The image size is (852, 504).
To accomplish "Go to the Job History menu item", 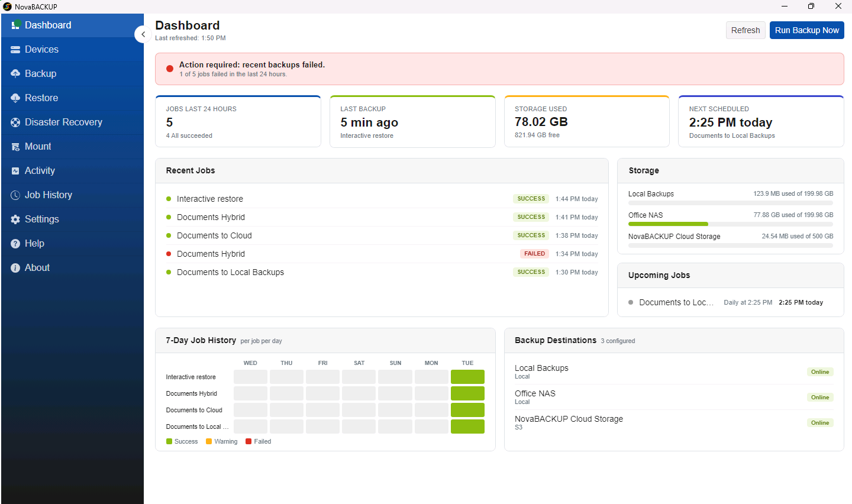I will [72, 195].
